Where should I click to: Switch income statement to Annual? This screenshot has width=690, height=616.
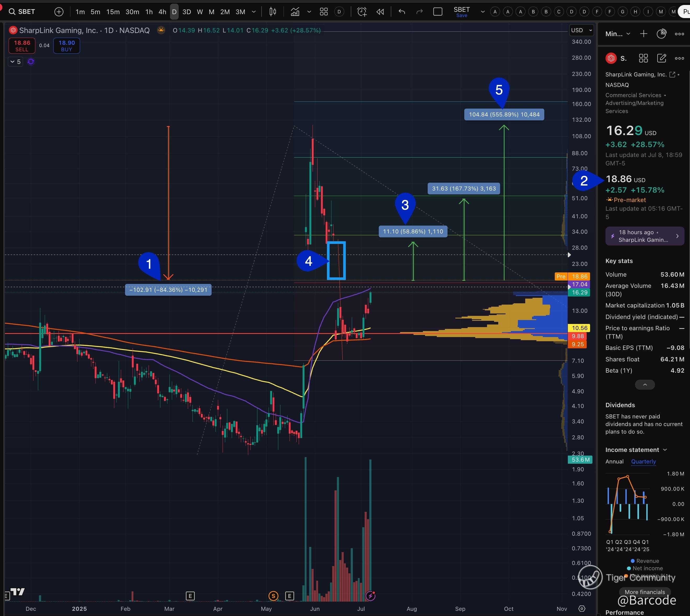click(614, 461)
